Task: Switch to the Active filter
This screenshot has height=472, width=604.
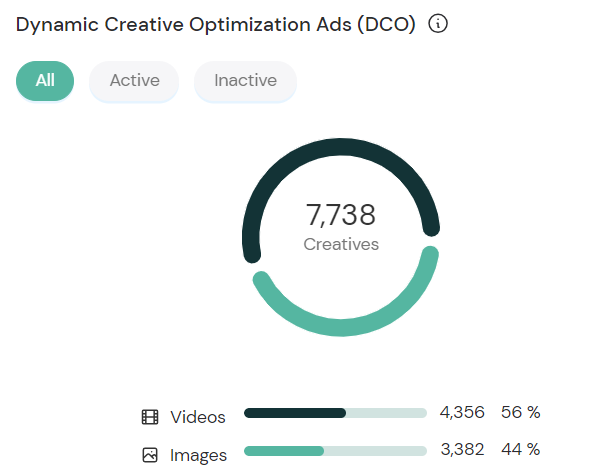Action: click(134, 81)
